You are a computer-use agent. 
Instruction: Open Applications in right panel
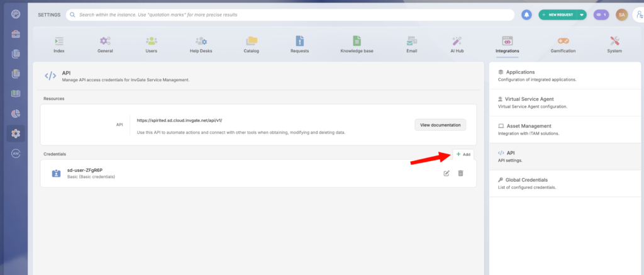point(565,76)
